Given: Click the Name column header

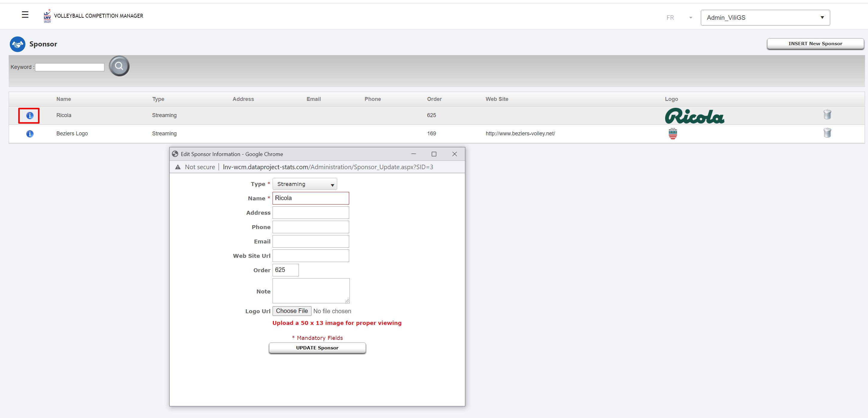Looking at the screenshot, I should (64, 99).
